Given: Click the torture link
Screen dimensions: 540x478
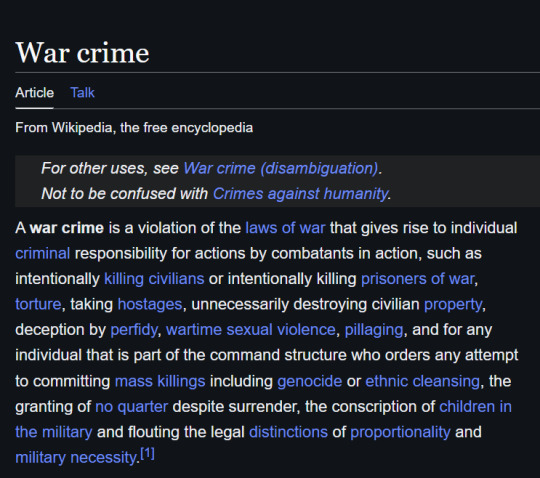Looking at the screenshot, I should pyautogui.click(x=38, y=304).
